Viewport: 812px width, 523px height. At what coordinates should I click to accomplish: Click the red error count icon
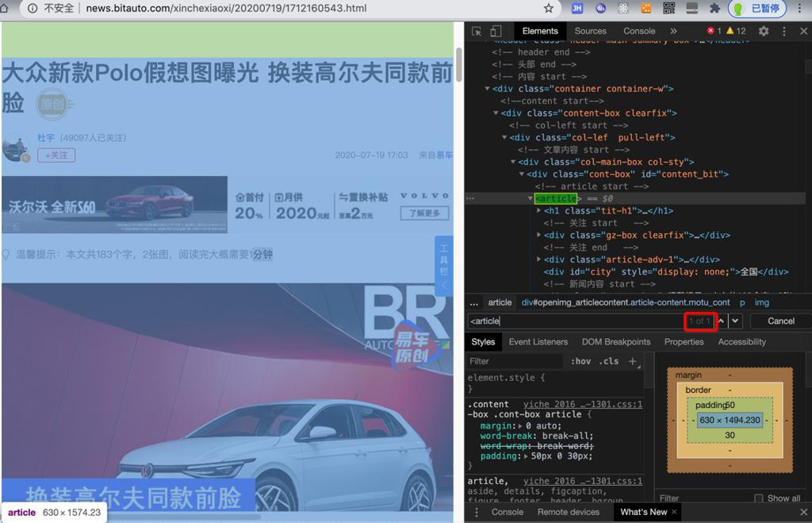[710, 31]
